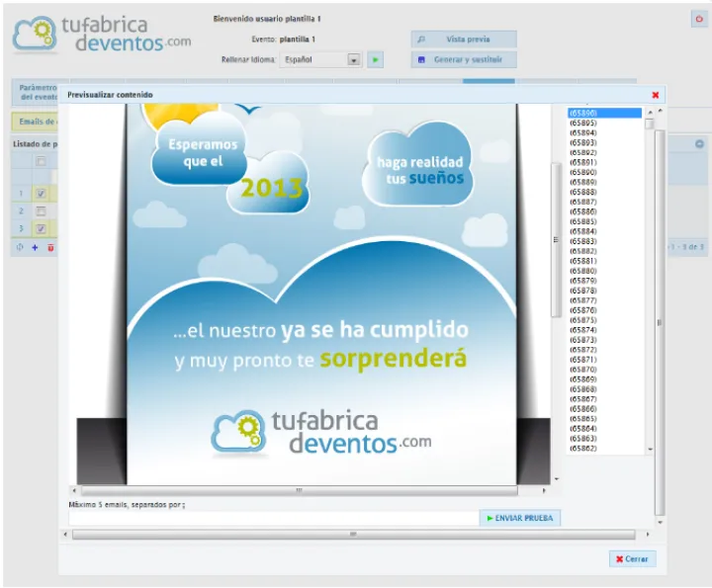The image size is (712, 588).
Task: Toggle the checkbox in row 2
Action: tap(41, 210)
